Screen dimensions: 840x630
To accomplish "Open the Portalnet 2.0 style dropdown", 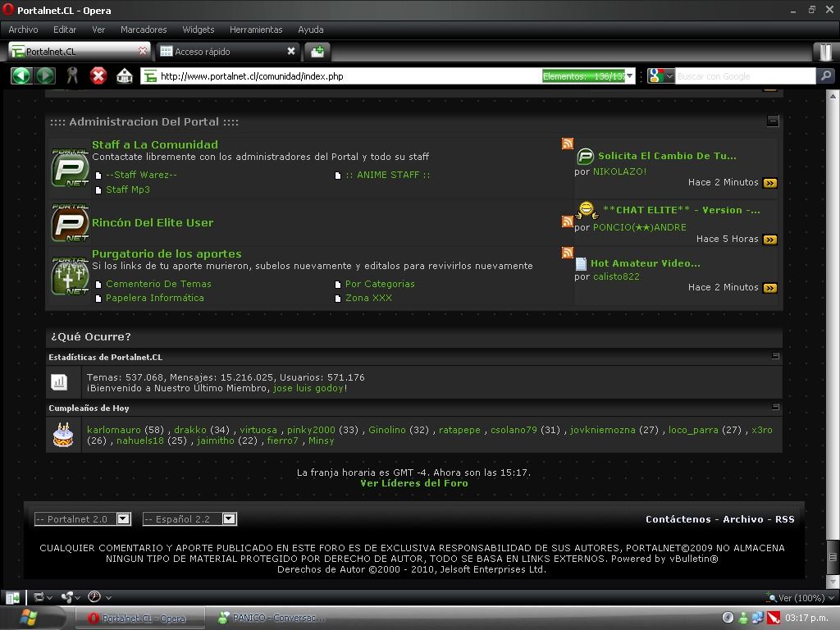I will (x=83, y=518).
